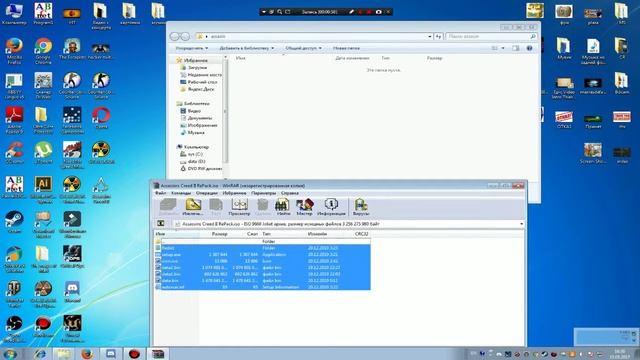640x360 pixels.
Task: Select Недавние места in Explorer sidebar
Action: [x=201, y=75]
